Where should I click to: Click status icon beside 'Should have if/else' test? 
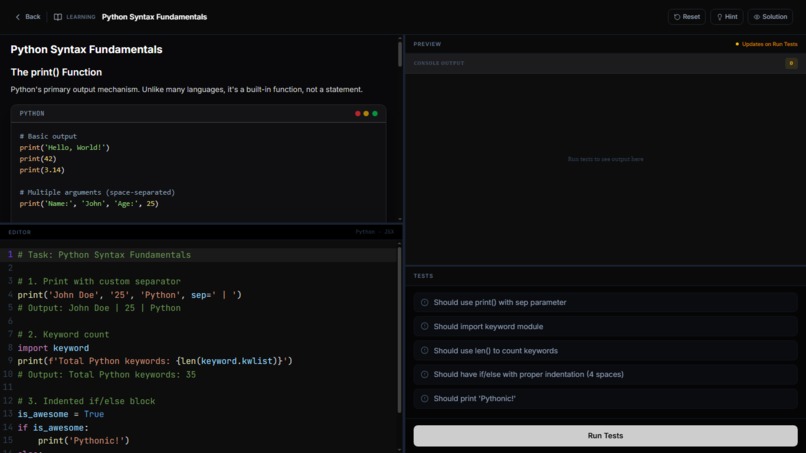tap(425, 374)
